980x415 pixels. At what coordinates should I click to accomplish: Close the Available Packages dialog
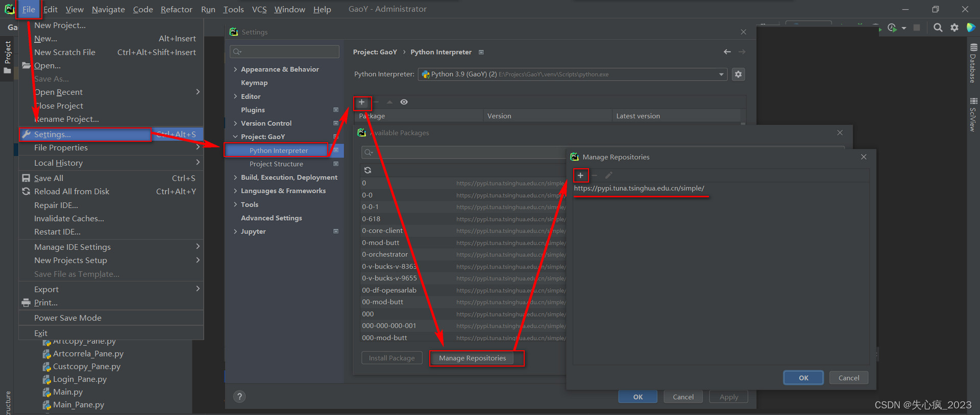click(x=840, y=133)
